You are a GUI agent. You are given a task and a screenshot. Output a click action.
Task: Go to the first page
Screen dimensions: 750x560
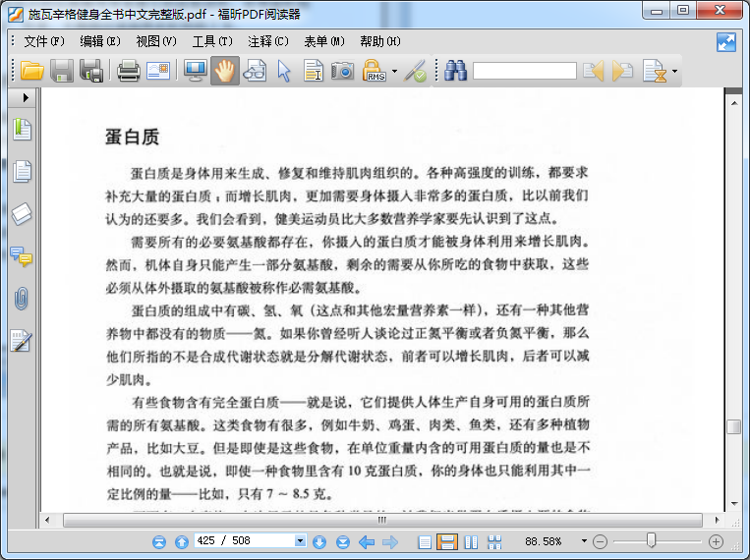click(159, 542)
